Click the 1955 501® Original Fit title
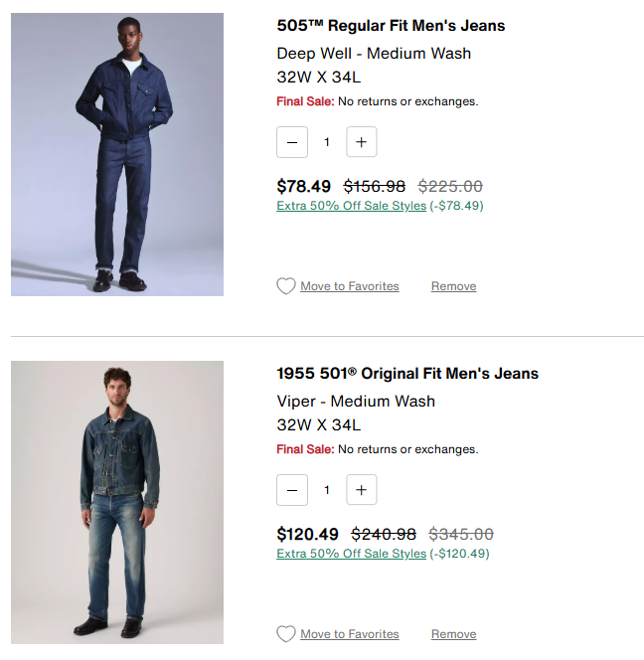This screenshot has width=644, height=660. (x=407, y=374)
